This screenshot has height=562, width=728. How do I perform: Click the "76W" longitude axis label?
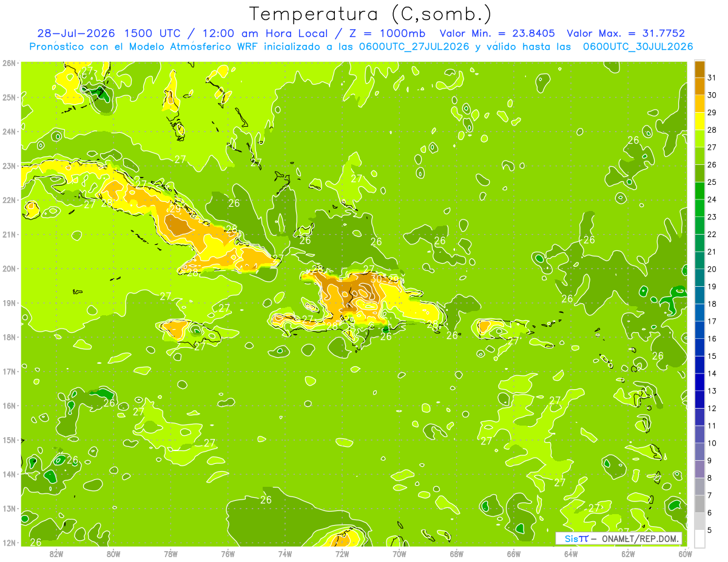227,554
